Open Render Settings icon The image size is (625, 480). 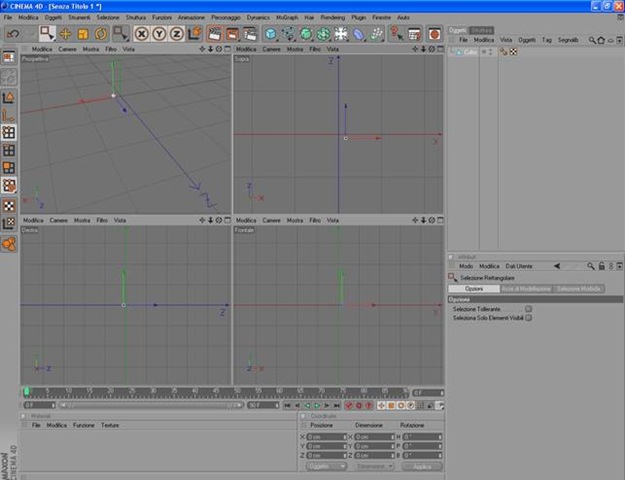(250, 34)
